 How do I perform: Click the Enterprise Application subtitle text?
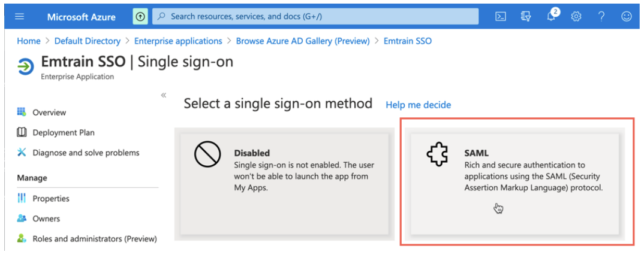coord(77,77)
